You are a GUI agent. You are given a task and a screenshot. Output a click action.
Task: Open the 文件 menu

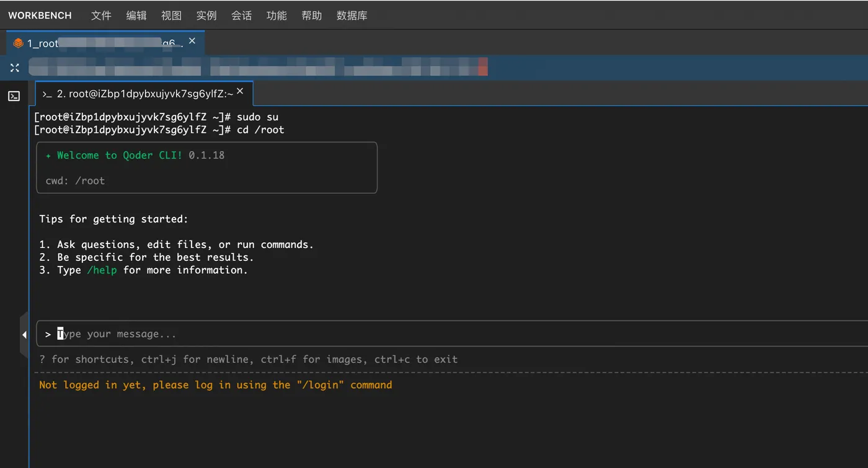point(101,15)
